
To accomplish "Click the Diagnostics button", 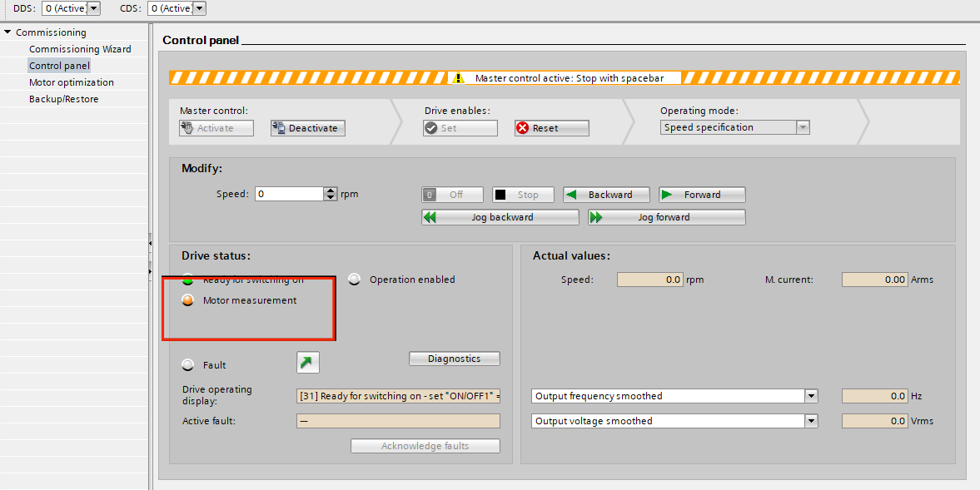I will [x=454, y=359].
